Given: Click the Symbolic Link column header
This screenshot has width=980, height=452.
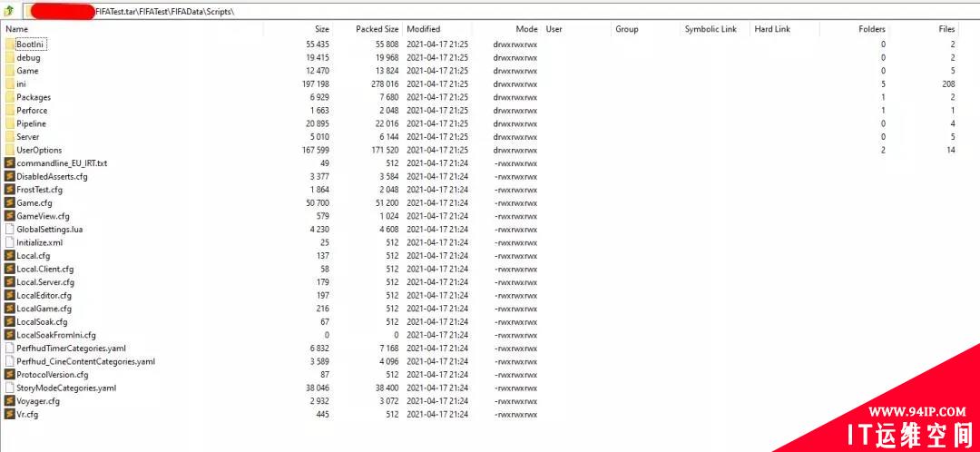Looking at the screenshot, I should pos(710,29).
